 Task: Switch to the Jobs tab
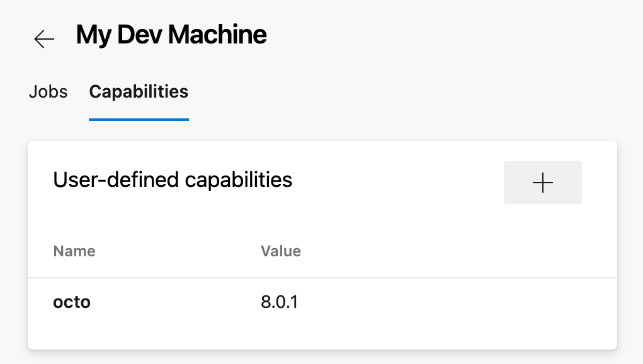pos(48,92)
